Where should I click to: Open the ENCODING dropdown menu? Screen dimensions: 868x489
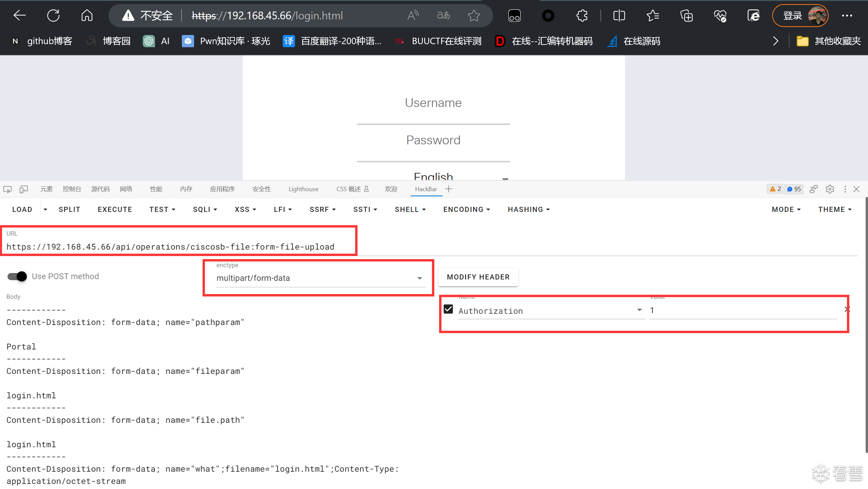(466, 210)
